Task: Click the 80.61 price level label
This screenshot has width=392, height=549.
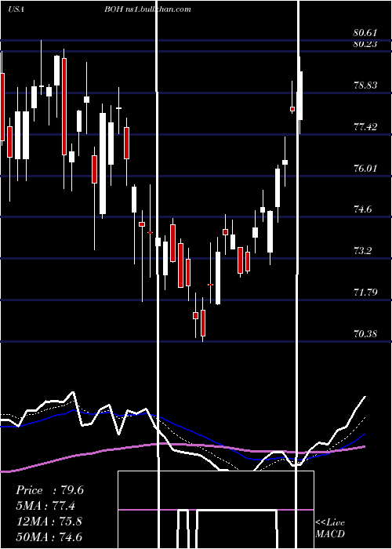Action: click(x=365, y=33)
